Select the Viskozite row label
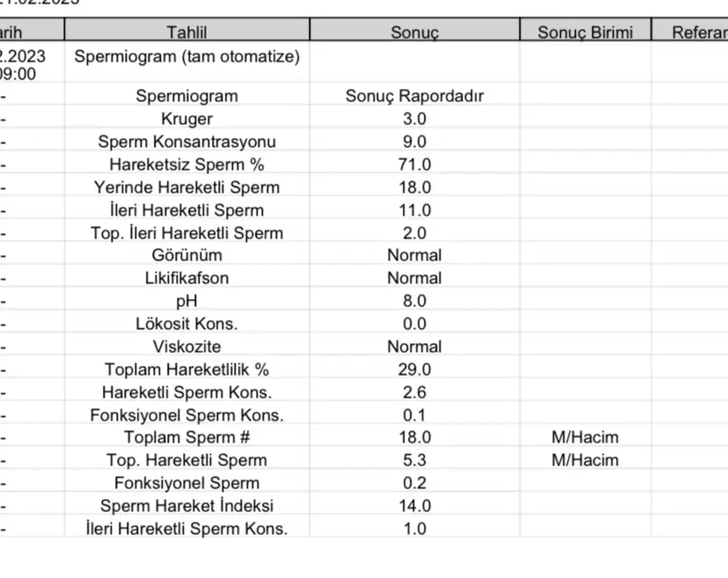This screenshot has width=728, height=578. pos(186,347)
